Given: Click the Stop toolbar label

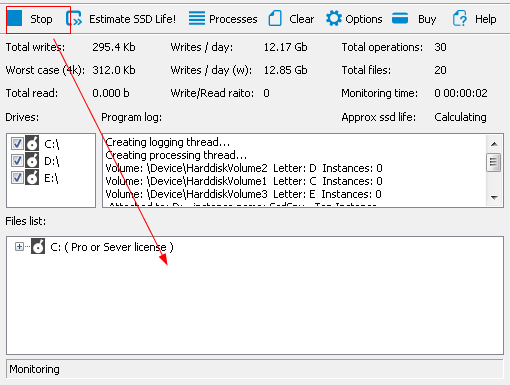Looking at the screenshot, I should tap(41, 19).
